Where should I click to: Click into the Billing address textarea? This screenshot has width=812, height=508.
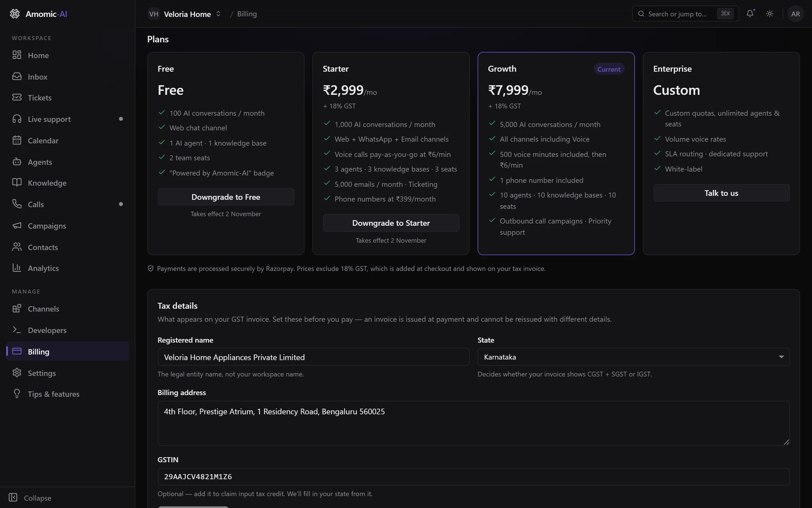click(x=474, y=423)
